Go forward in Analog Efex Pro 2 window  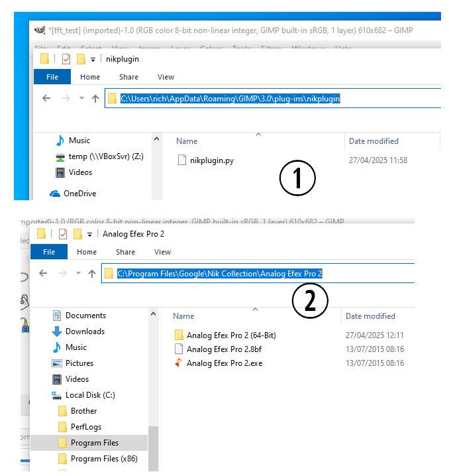(62, 273)
